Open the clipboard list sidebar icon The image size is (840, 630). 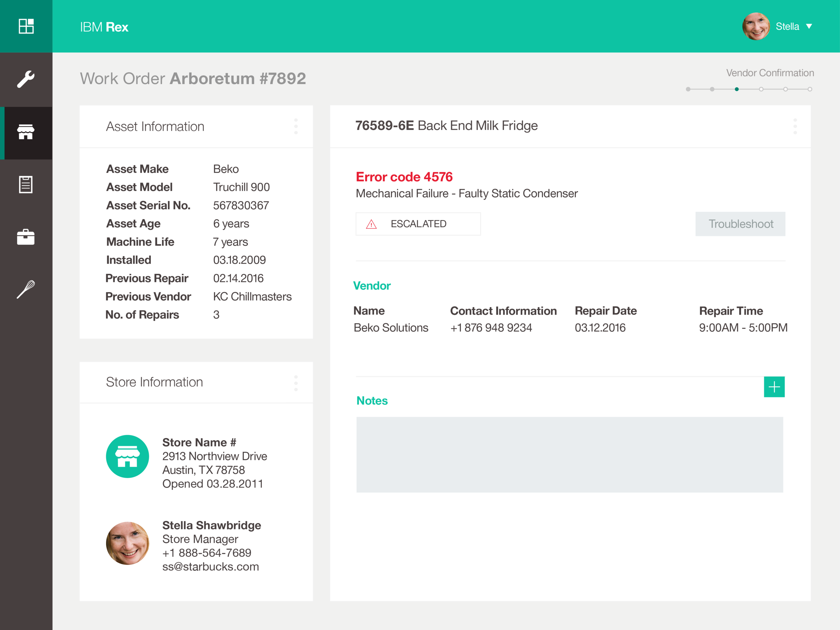26,184
